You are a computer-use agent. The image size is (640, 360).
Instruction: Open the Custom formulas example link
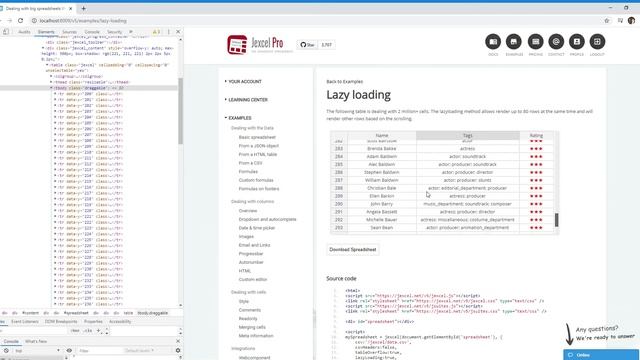pyautogui.click(x=256, y=180)
